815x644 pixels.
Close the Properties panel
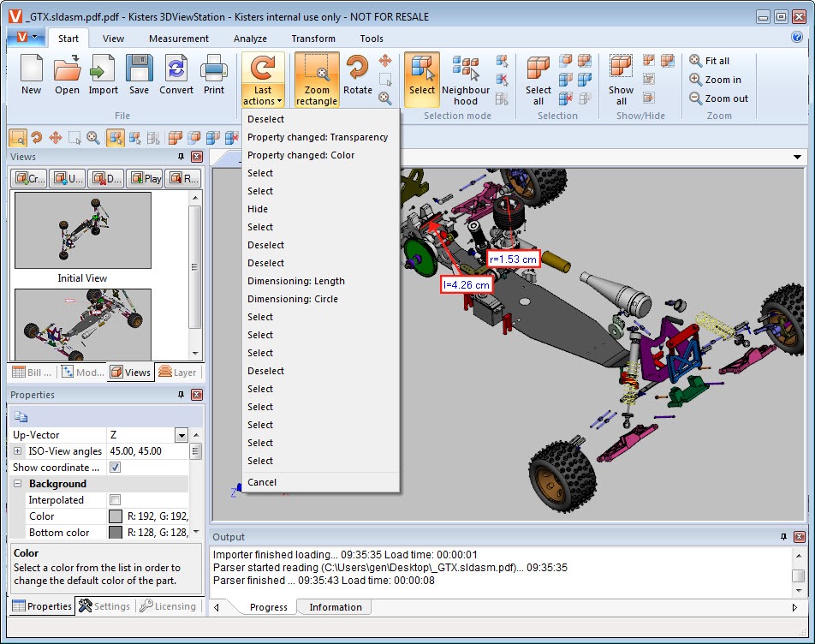pos(197,395)
